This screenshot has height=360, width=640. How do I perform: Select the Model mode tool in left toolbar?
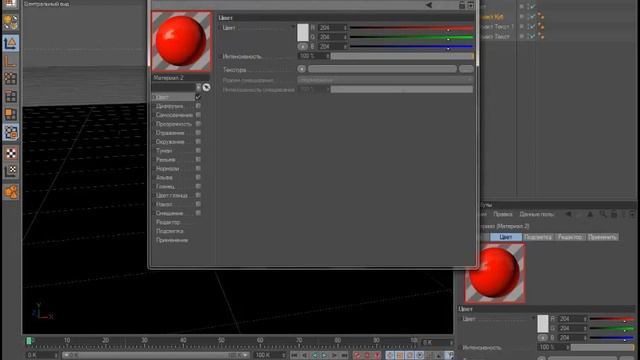tap(10, 43)
